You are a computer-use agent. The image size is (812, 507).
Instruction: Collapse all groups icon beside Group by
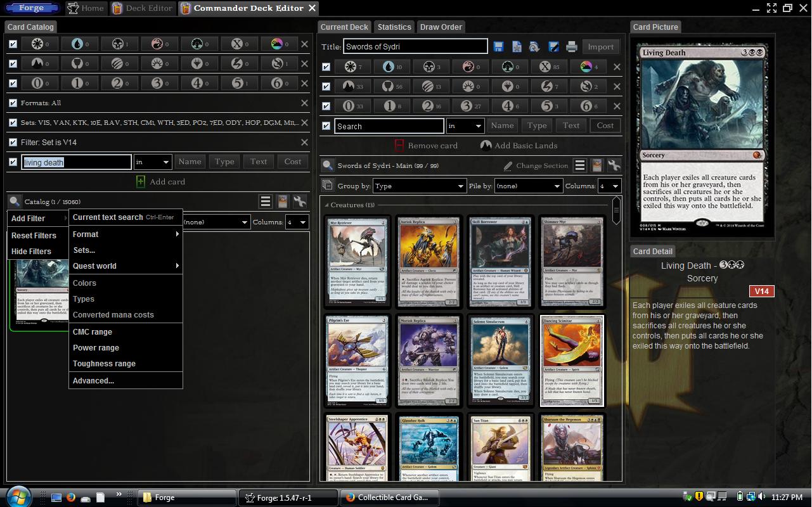coord(327,185)
